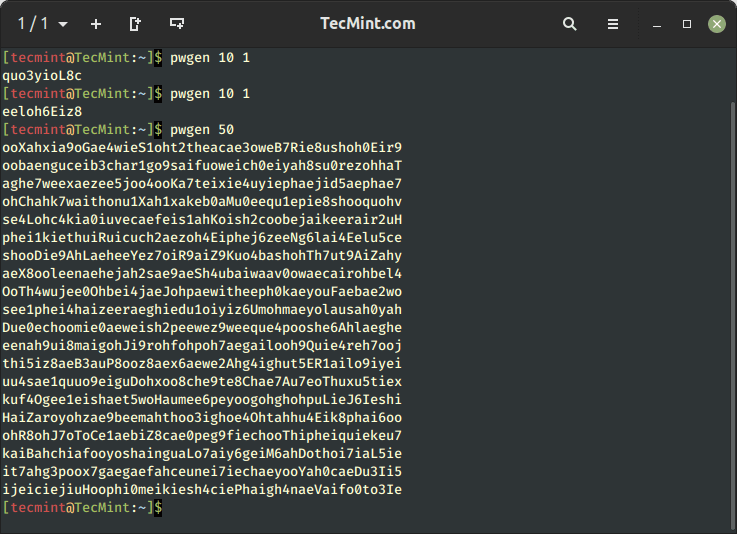The height and width of the screenshot is (534, 737).
Task: Click the tab counter 1 / 1
Action: 33,24
